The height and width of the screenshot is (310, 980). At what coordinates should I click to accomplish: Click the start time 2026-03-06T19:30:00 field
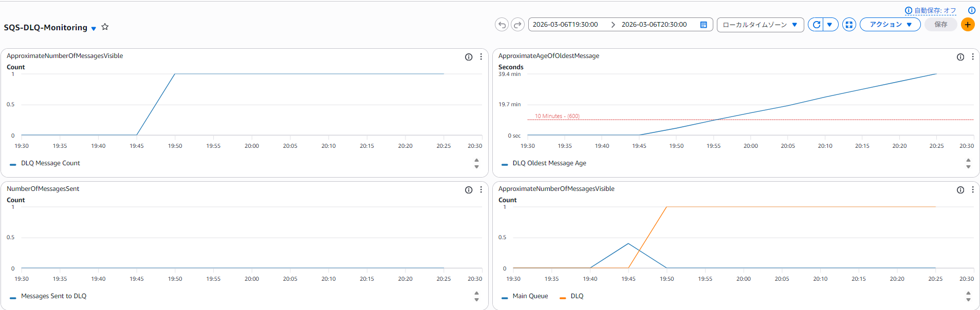pyautogui.click(x=565, y=25)
